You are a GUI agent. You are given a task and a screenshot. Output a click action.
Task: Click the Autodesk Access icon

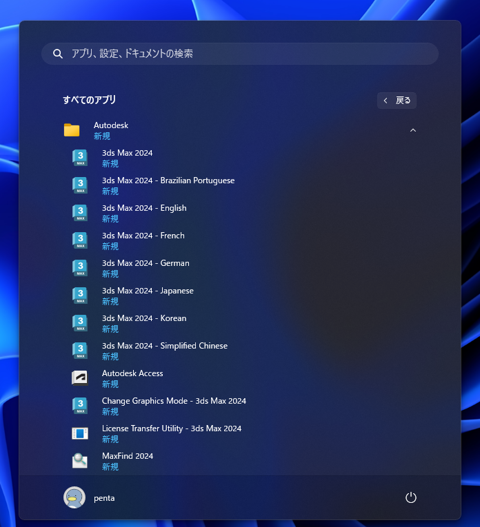(x=80, y=378)
